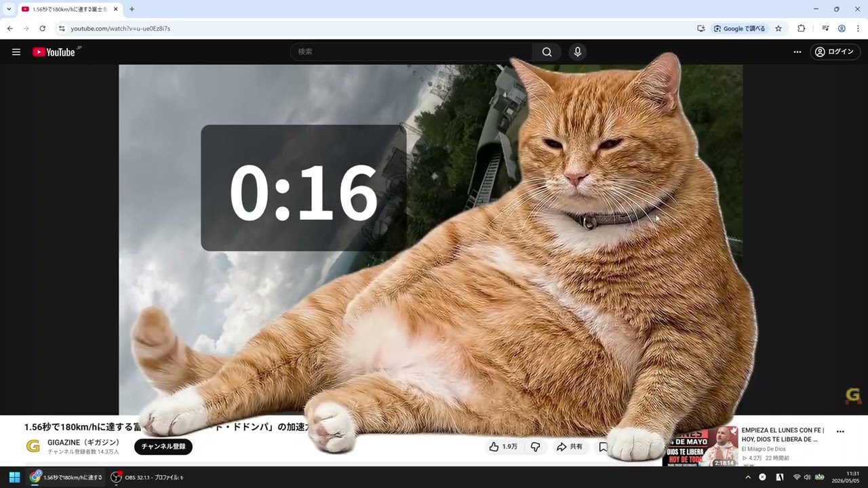Open the Extensions puzzle icon

tap(802, 28)
